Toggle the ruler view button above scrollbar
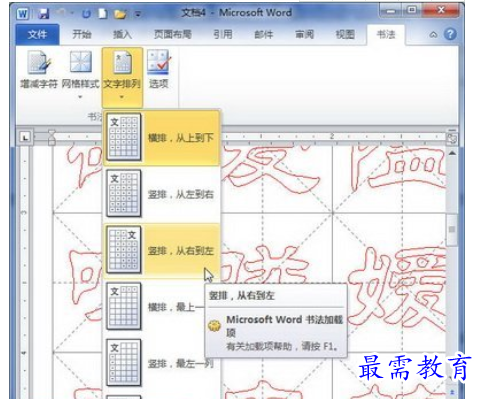 pyautogui.click(x=452, y=137)
